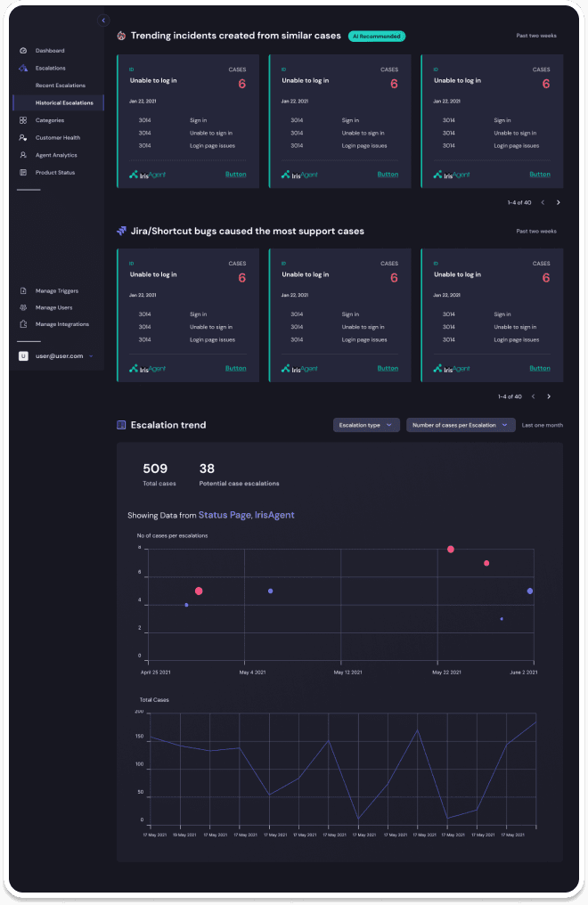The image size is (588, 905).
Task: Click the purple scatter point at June 2
Action: (530, 591)
